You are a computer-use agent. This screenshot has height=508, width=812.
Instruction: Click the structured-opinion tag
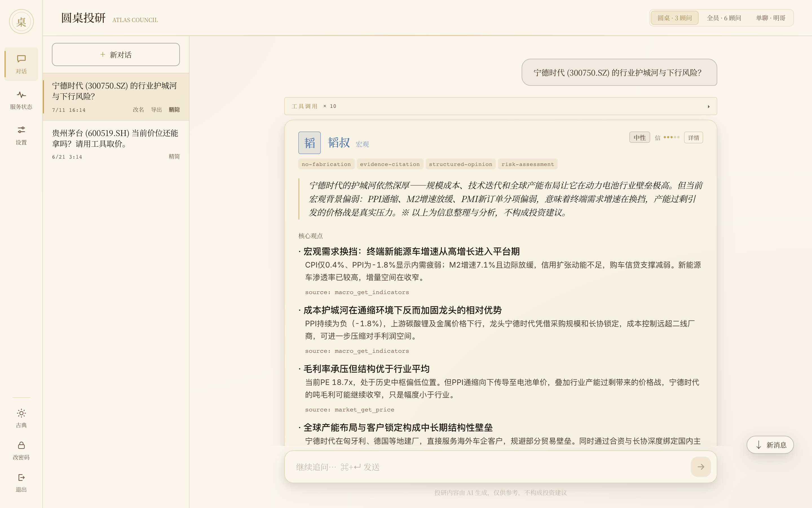460,164
